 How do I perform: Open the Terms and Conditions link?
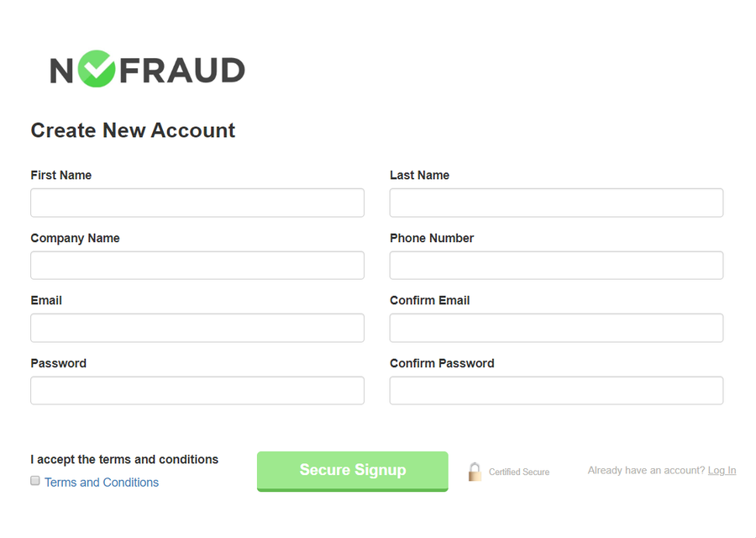[x=102, y=483]
